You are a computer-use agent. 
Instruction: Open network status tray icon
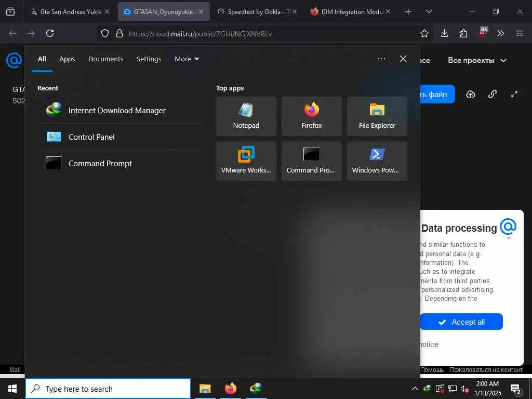click(453, 389)
